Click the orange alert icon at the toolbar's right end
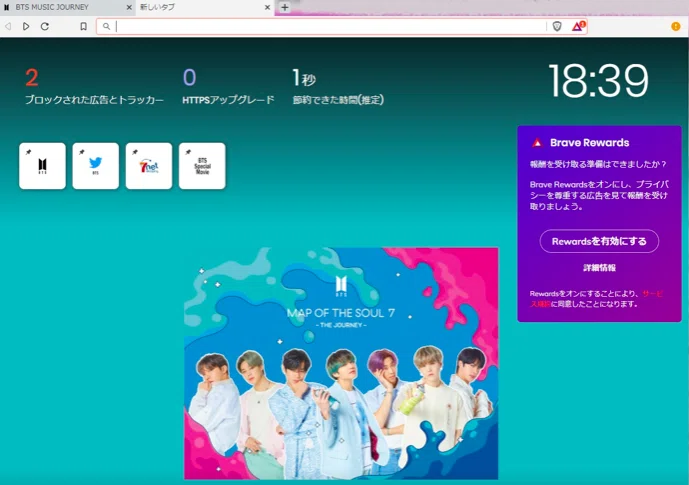The height and width of the screenshot is (485, 689). point(676,26)
